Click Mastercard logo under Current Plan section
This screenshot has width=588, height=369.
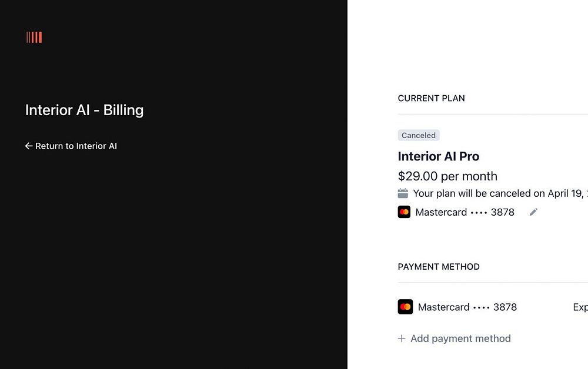pos(404,212)
